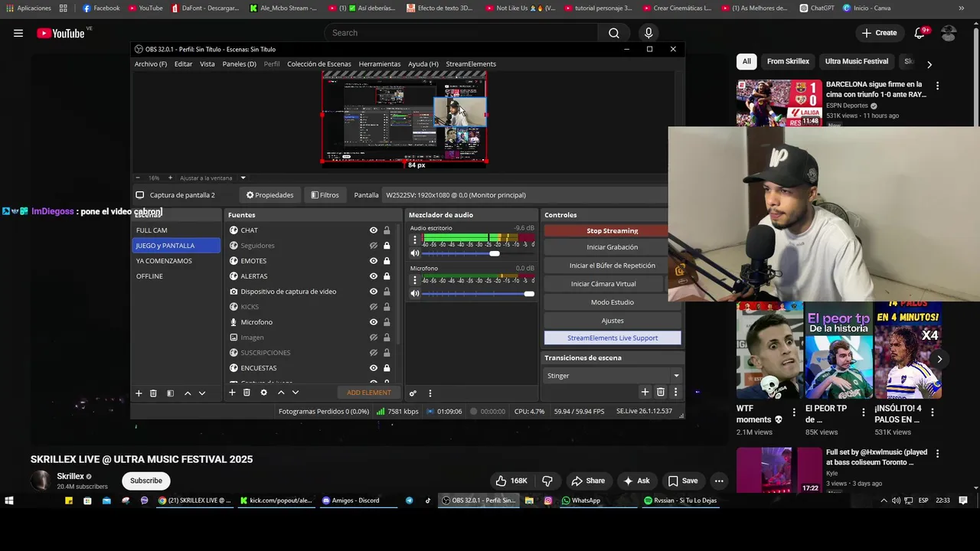Image resolution: width=980 pixels, height=551 pixels.
Task: Show the hidden KICKS source
Action: 374,307
